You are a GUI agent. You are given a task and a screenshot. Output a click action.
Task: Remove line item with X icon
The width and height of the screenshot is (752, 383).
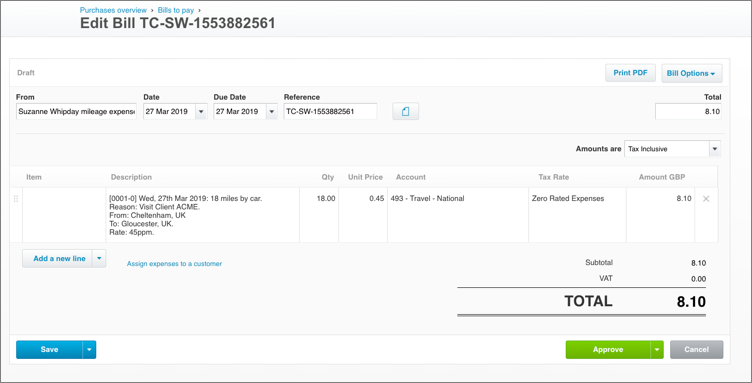pos(706,199)
